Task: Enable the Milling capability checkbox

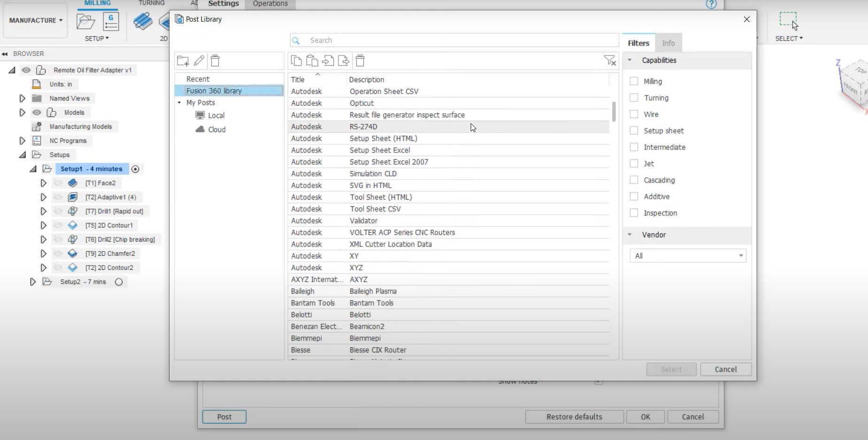Action: [634, 81]
